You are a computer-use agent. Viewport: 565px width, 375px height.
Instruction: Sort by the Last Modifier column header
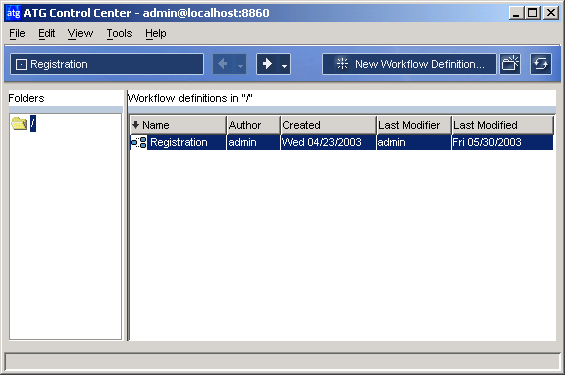tap(414, 125)
